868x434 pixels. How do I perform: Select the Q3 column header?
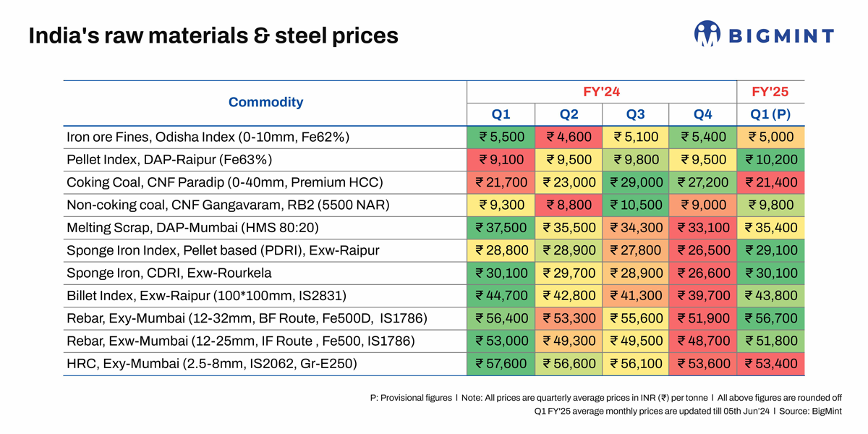pyautogui.click(x=636, y=114)
